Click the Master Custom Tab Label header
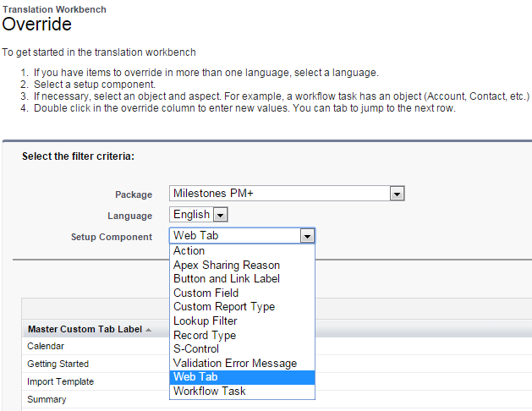Screen dimensions: 532x411 [85, 330]
